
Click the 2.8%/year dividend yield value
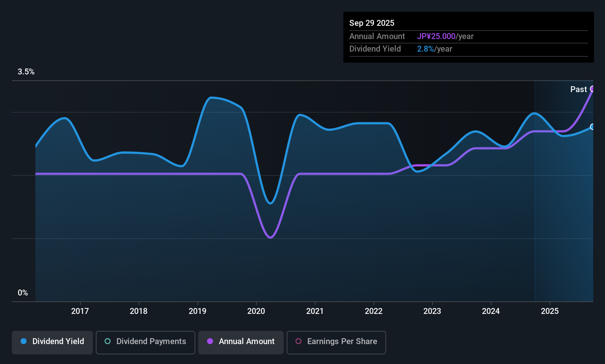click(434, 49)
